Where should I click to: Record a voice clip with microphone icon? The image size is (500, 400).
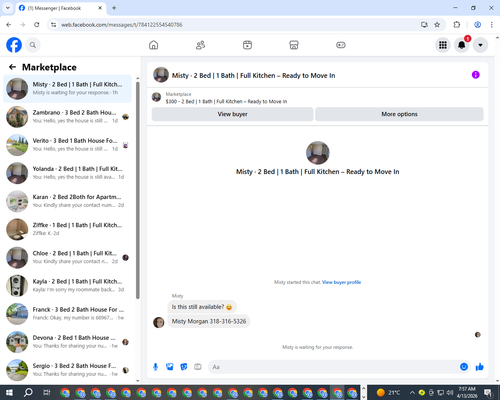[155, 367]
